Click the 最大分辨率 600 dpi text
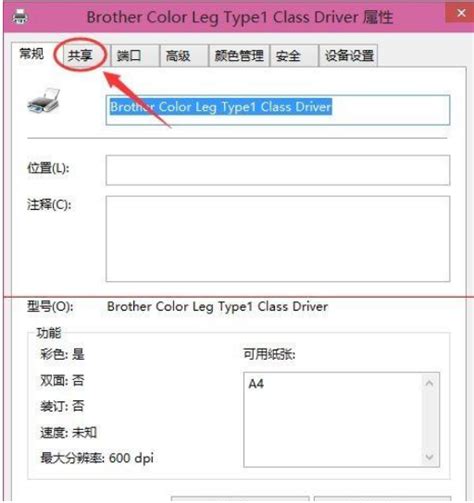474x503 pixels. pyautogui.click(x=97, y=458)
